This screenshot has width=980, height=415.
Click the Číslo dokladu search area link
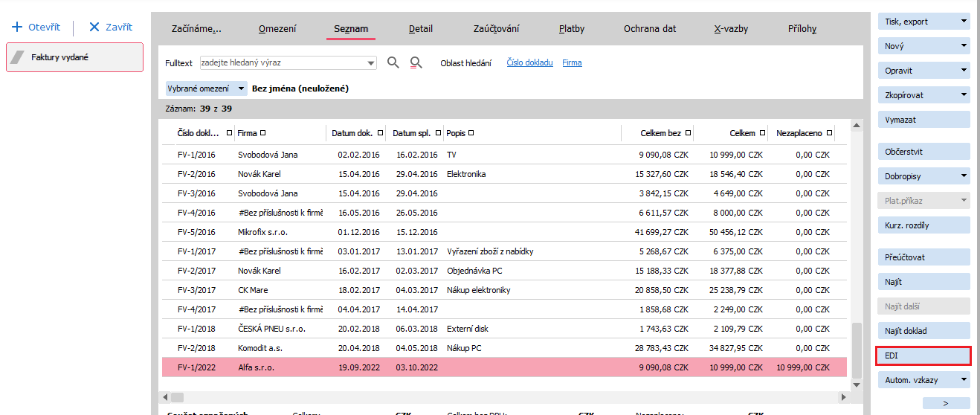[x=529, y=63]
